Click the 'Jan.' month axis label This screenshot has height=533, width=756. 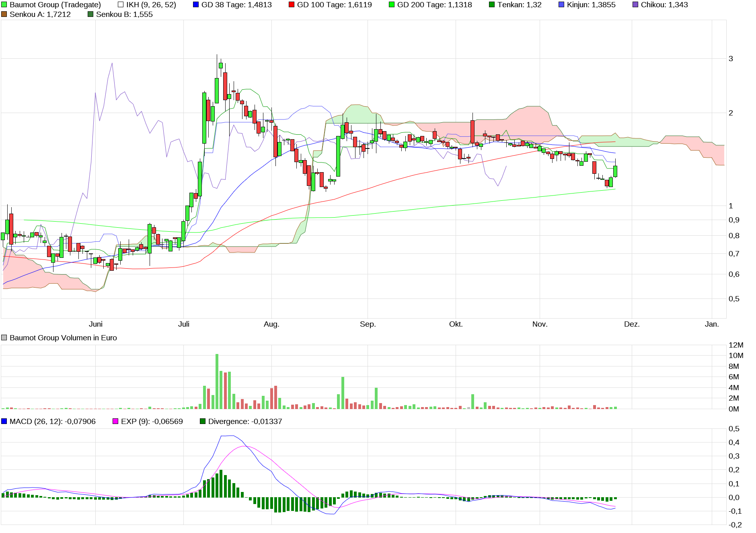click(x=712, y=324)
